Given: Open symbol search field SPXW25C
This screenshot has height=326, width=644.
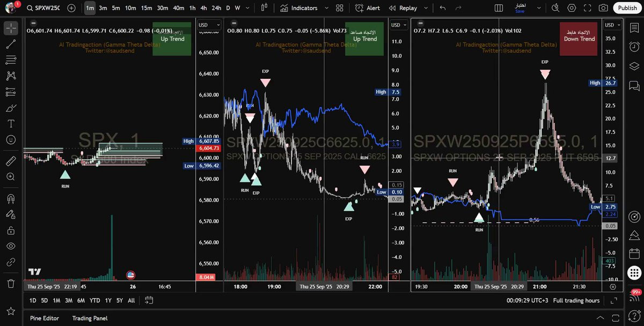Looking at the screenshot, I should (43, 8).
